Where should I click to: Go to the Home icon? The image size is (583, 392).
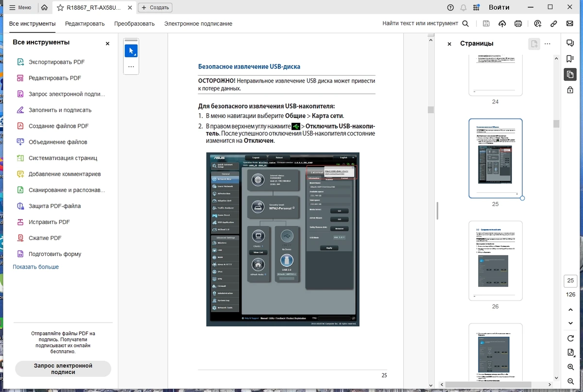(44, 7)
